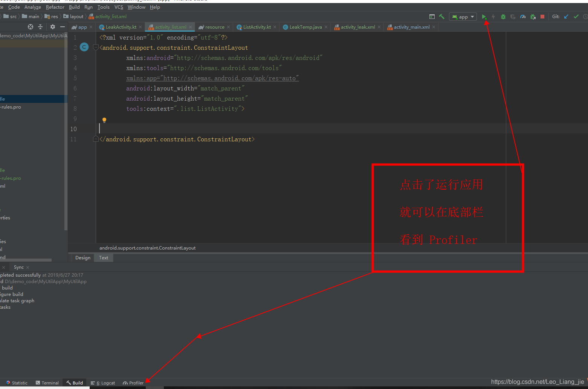Click ConstraintLayout element breadcrumb below editor

147,248
